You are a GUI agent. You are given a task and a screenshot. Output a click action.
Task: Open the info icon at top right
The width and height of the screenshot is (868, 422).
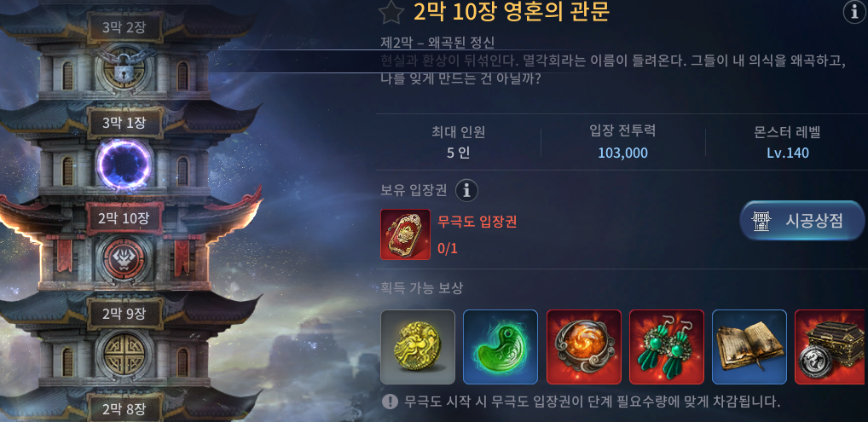pos(854,12)
